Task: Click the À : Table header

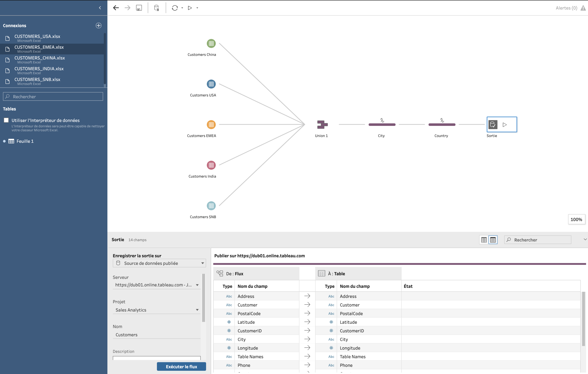Action: click(358, 274)
